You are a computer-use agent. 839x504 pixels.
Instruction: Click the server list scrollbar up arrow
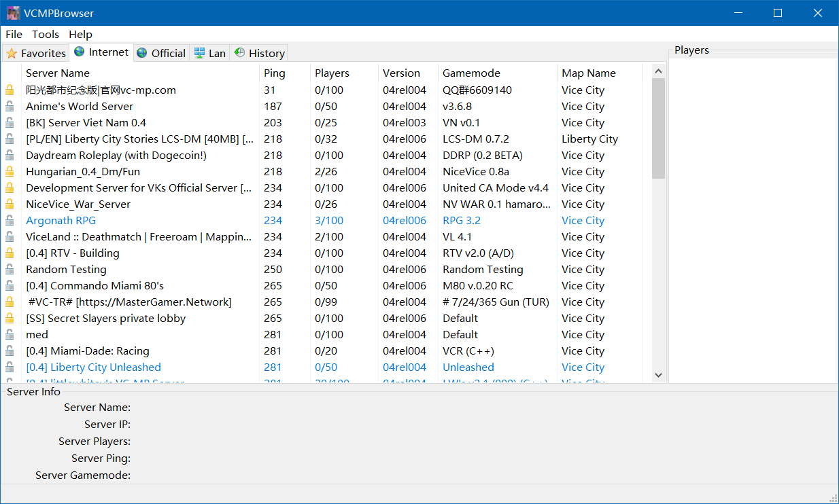(x=658, y=71)
